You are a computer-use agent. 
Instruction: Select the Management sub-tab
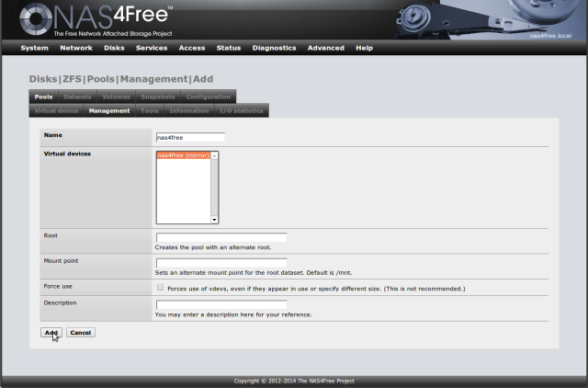click(x=109, y=110)
